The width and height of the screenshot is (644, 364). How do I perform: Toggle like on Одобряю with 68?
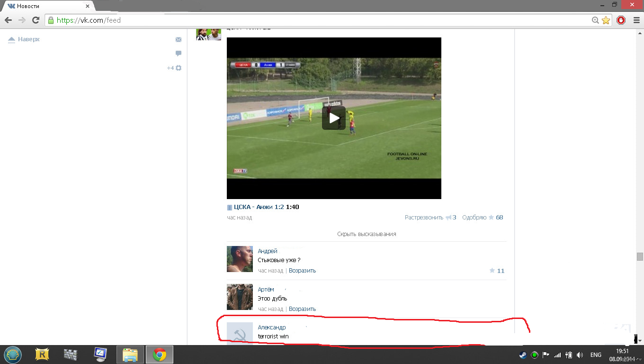click(x=483, y=218)
